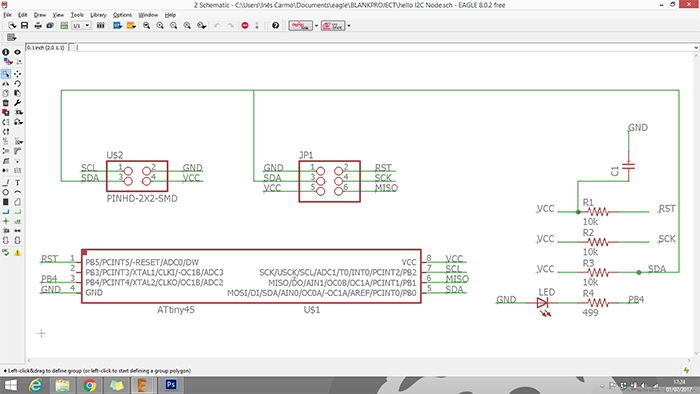Click the Zoom to fit icon
Viewport: 700px width, 394px height.
click(146, 25)
